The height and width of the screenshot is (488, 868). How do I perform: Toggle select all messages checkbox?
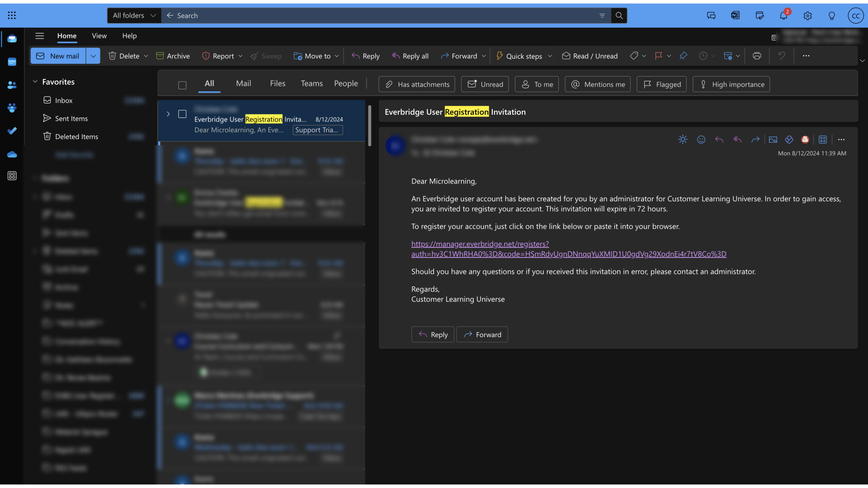point(182,85)
